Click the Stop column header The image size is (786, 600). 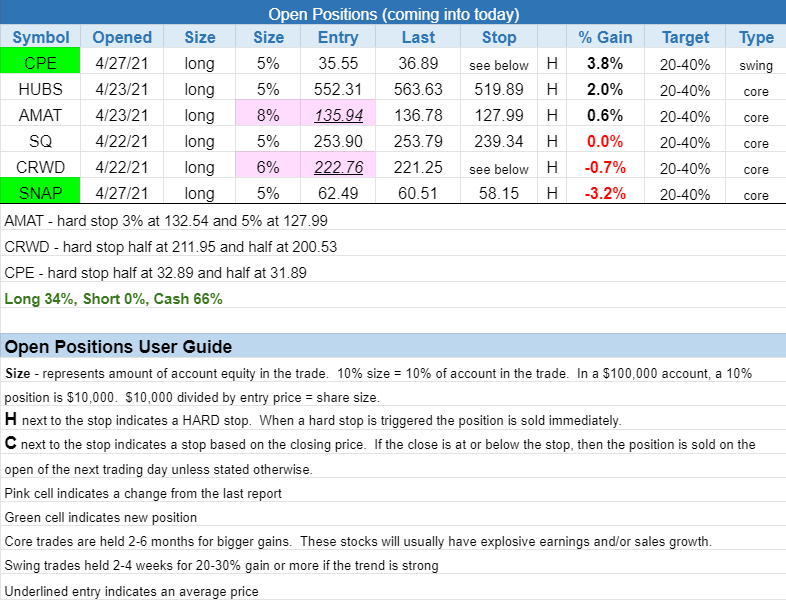click(499, 37)
